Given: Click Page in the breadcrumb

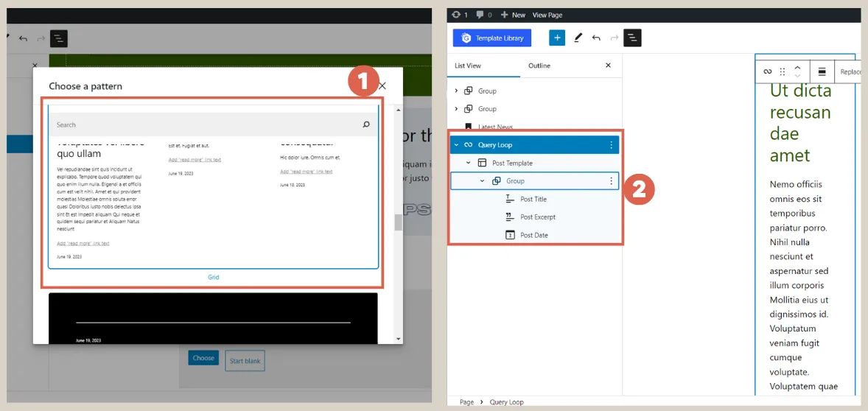Looking at the screenshot, I should 466,402.
